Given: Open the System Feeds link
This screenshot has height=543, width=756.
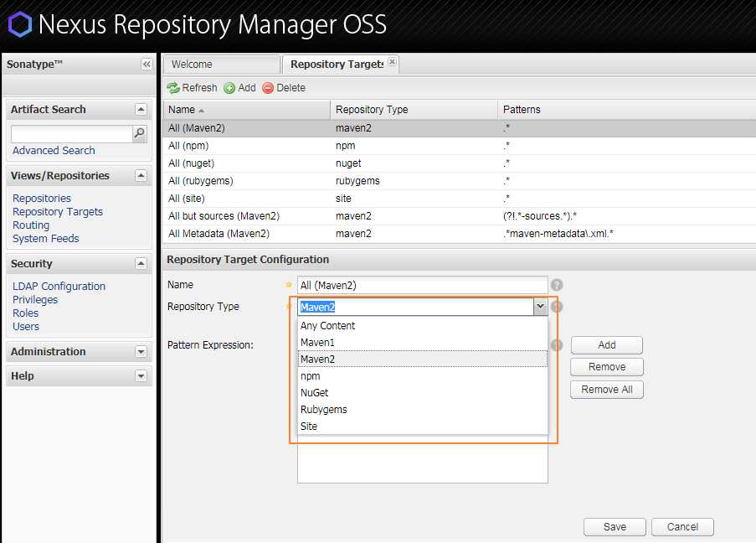Looking at the screenshot, I should [x=46, y=239].
